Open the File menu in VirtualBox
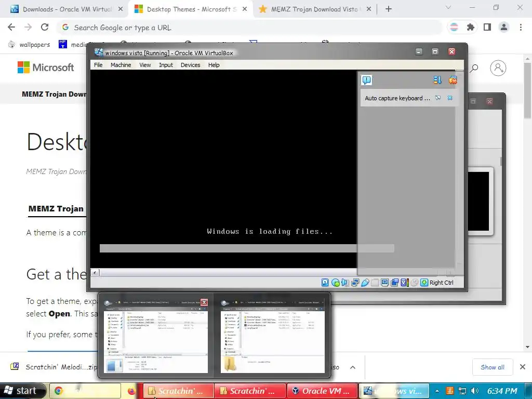 coord(98,65)
